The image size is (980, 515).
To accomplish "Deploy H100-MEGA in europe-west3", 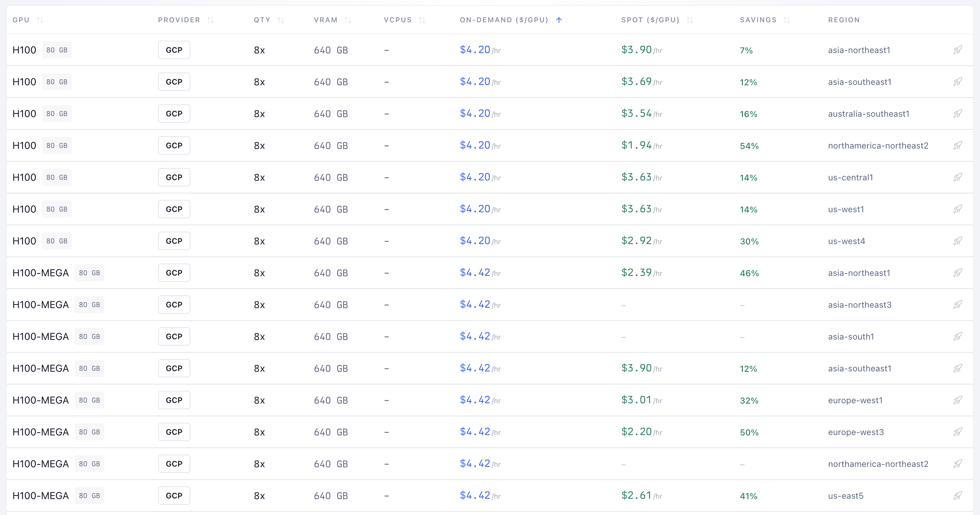I will [x=958, y=432].
